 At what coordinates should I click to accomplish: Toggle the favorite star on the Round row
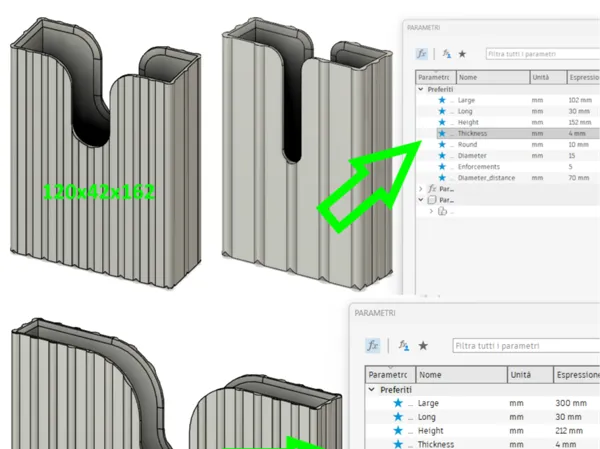click(442, 144)
